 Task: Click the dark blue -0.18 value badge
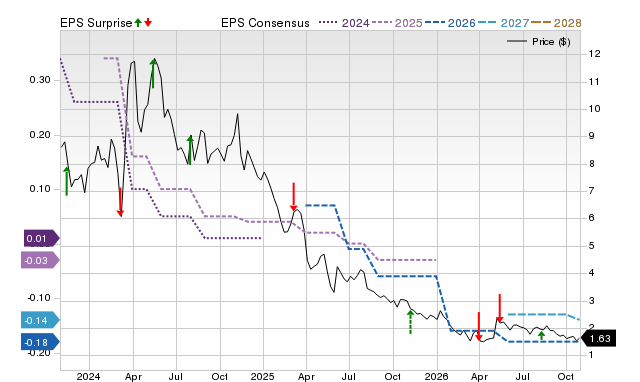[40, 342]
